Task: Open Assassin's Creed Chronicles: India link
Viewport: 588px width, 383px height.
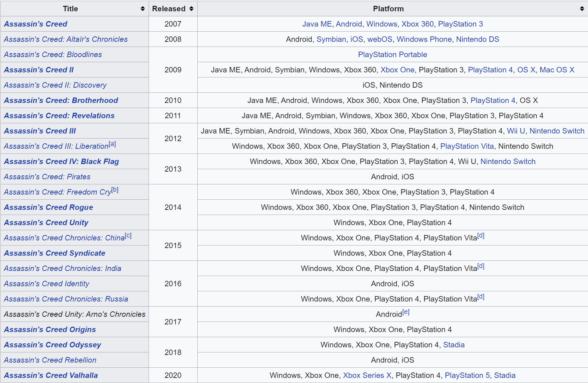Action: 63,268
